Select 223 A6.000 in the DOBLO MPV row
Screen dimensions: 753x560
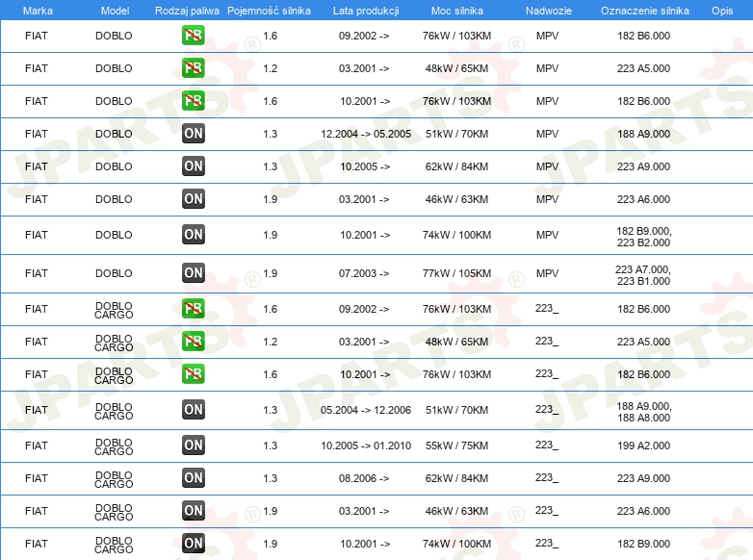643,199
